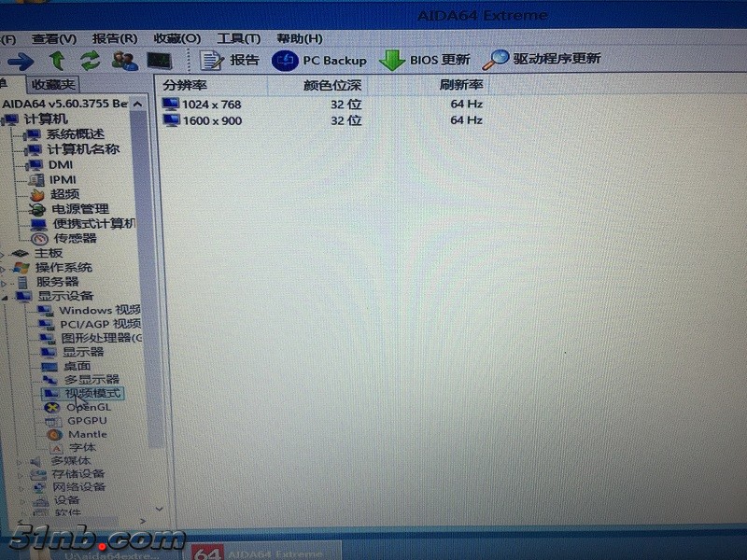Expand the 操作系统 tree node
The width and height of the screenshot is (747, 560).
point(3,270)
